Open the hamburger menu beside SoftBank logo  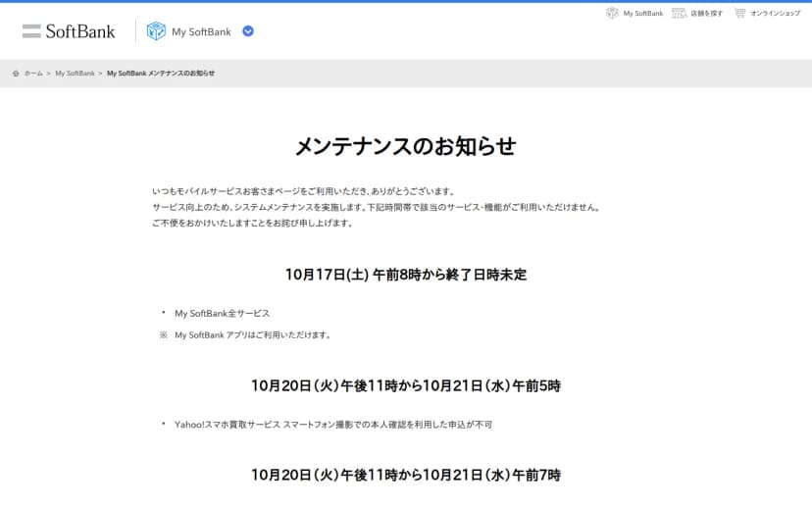[31, 31]
